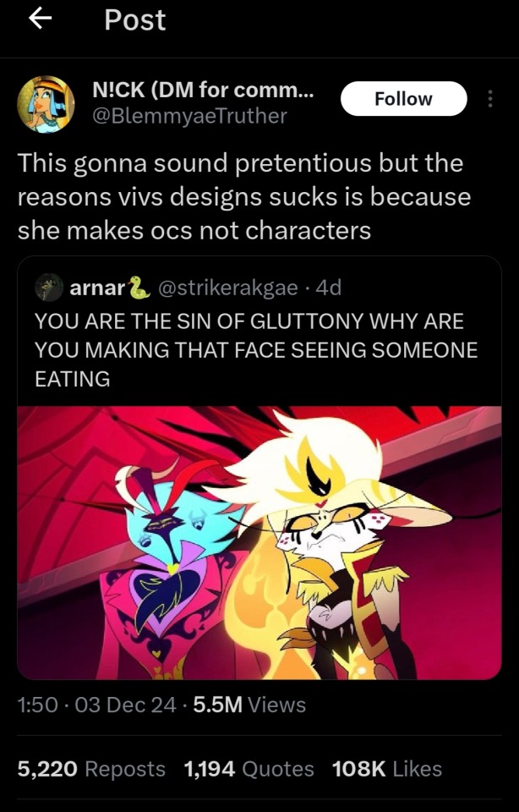This screenshot has height=812, width=519.
Task: Open the 1:50 · 03 Dec 24 timestamp
Action: point(96,705)
